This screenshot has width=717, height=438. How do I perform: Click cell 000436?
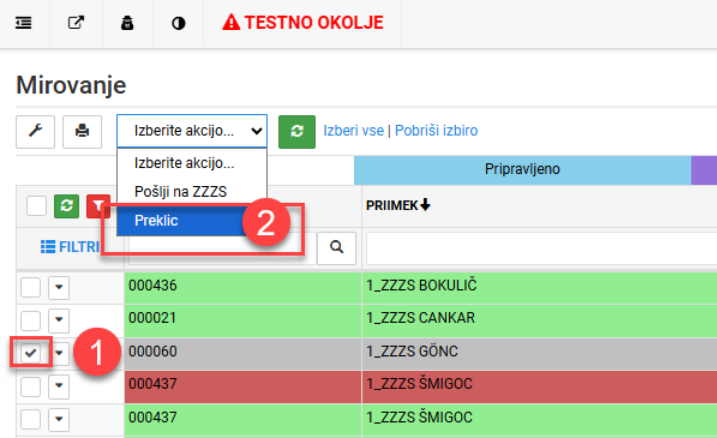point(243,288)
